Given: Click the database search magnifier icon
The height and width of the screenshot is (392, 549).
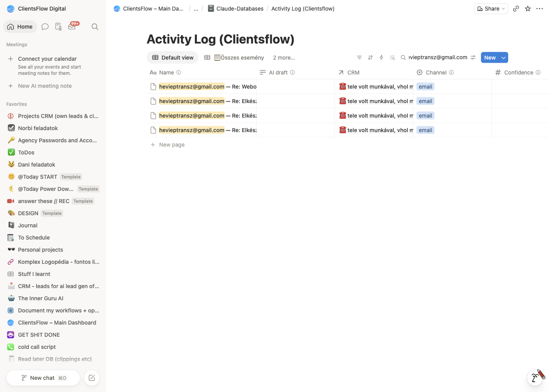Looking at the screenshot, I should [403, 58].
